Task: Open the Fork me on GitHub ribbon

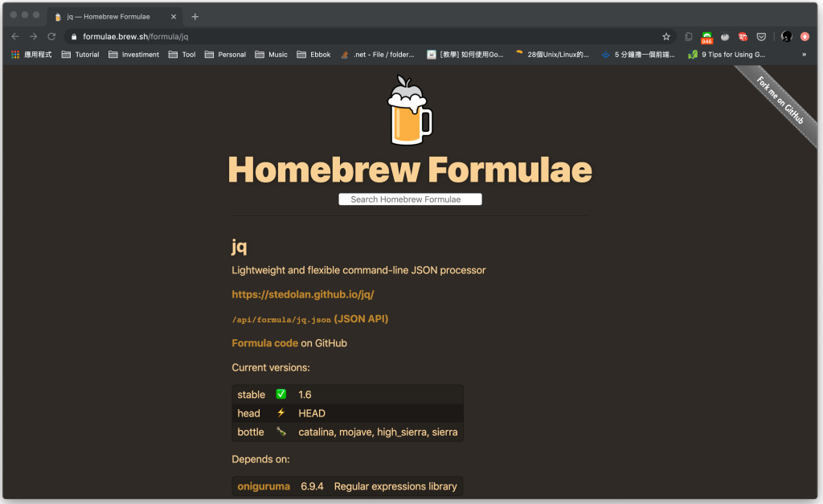Action: click(780, 100)
